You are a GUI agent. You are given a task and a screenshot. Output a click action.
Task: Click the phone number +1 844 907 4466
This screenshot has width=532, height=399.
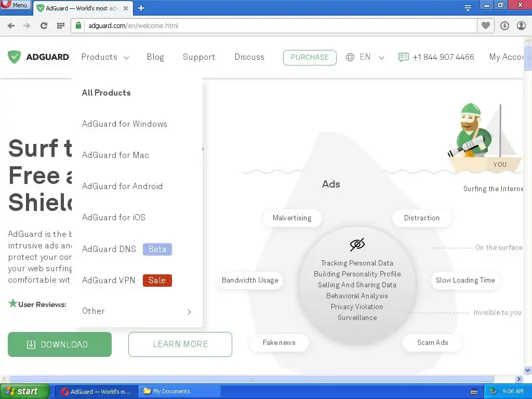(443, 57)
